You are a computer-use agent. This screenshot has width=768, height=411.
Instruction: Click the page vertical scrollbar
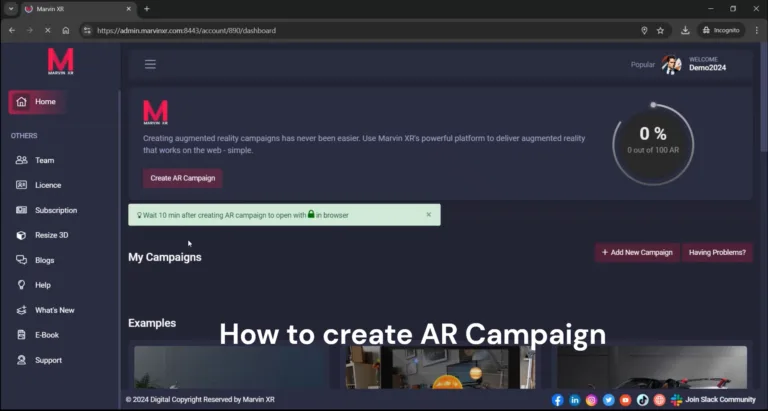(765, 98)
